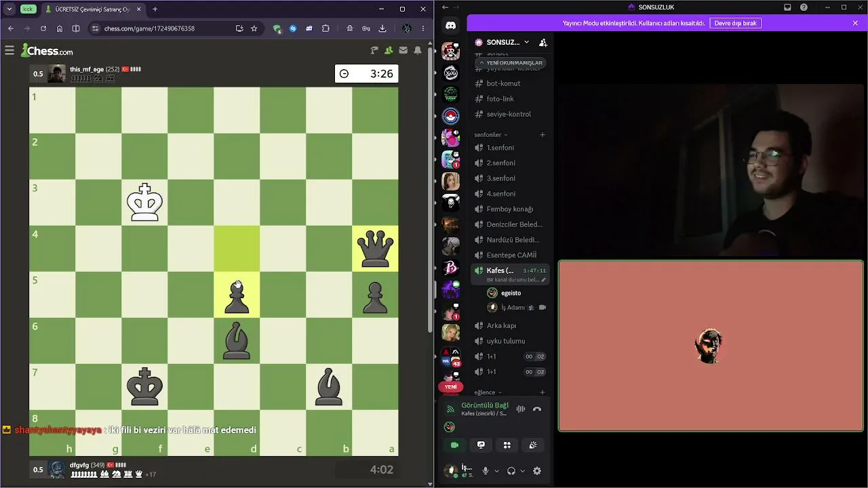
Task: Go back in Chrome browser
Action: click(x=11, y=28)
